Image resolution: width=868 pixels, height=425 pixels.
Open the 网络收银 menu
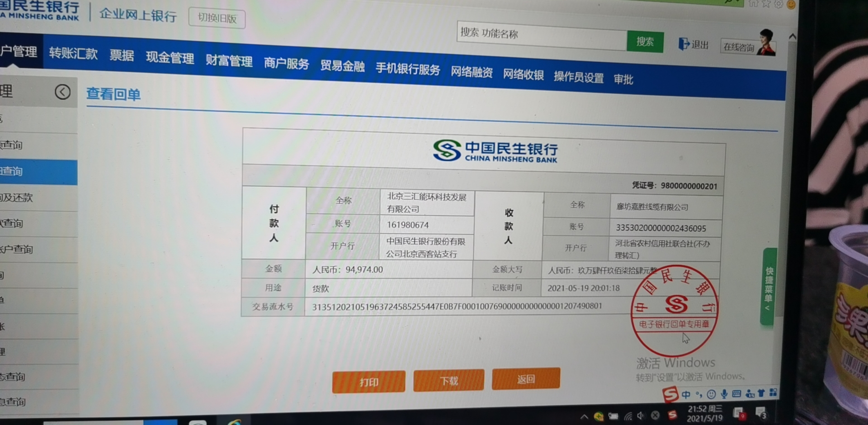point(524,75)
